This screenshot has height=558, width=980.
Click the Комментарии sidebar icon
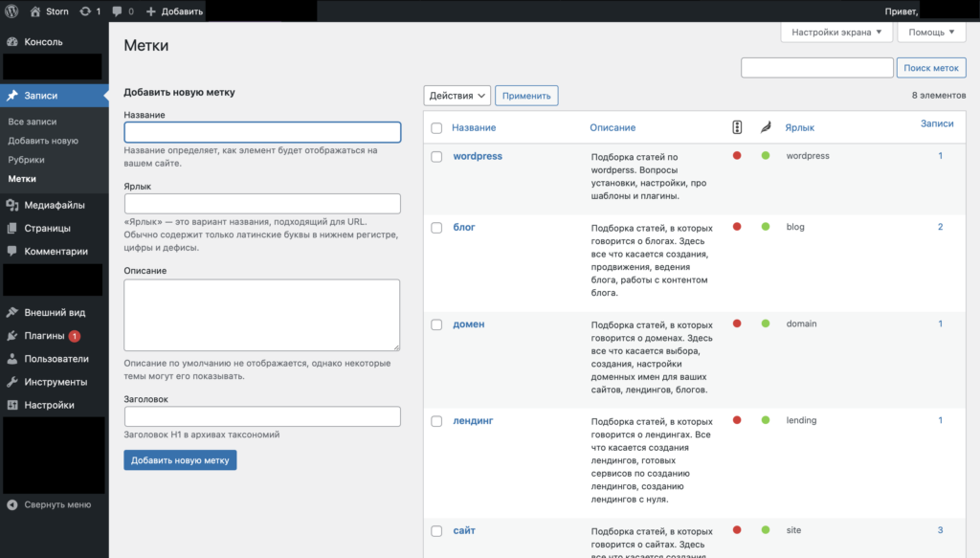[11, 251]
